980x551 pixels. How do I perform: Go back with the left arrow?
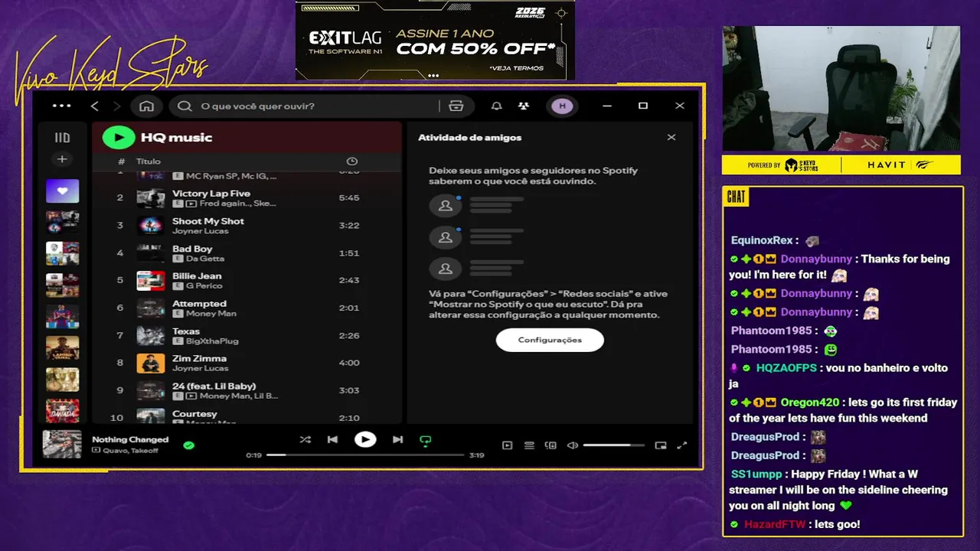pyautogui.click(x=95, y=106)
